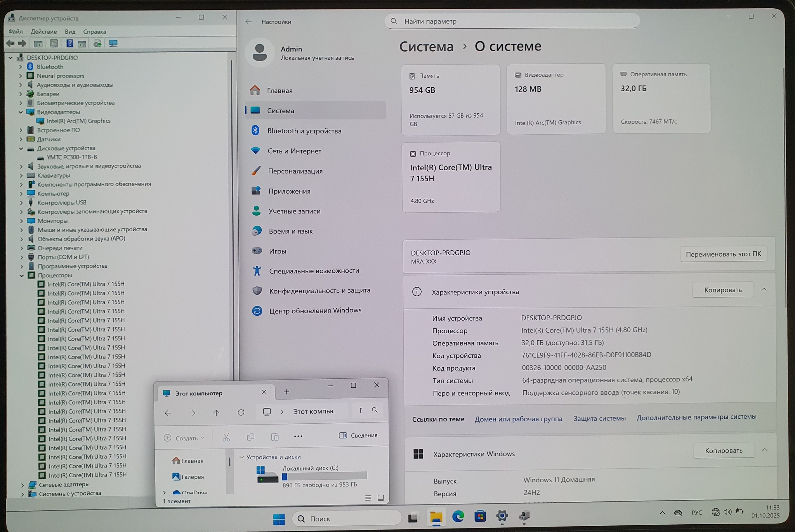Image resolution: width=795 pixels, height=532 pixels.
Task: Click the Help icon in Device Manager toolbar
Action: click(69, 43)
